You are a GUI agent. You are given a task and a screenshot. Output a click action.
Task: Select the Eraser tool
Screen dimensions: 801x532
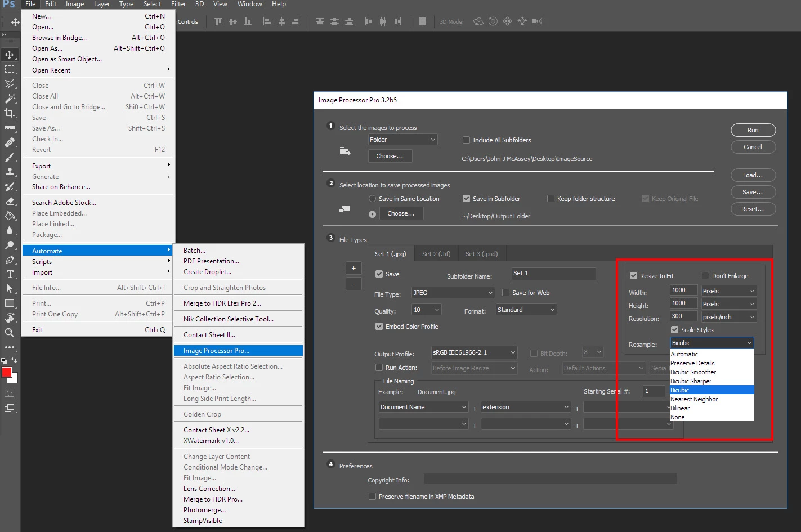point(10,201)
